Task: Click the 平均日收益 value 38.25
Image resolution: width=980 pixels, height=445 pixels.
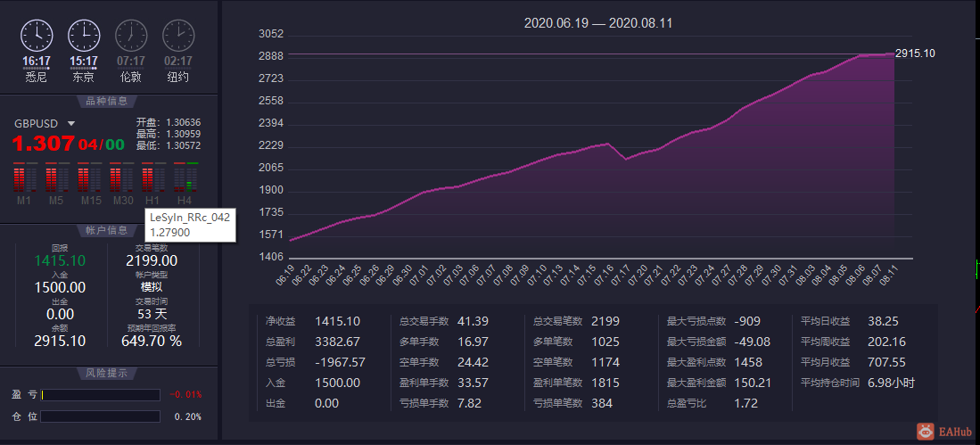Action: 883,321
